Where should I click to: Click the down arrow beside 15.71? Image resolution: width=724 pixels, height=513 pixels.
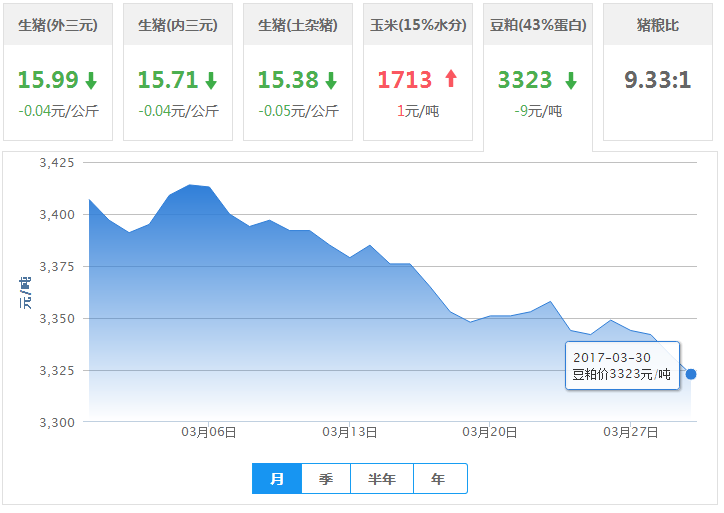(x=211, y=80)
